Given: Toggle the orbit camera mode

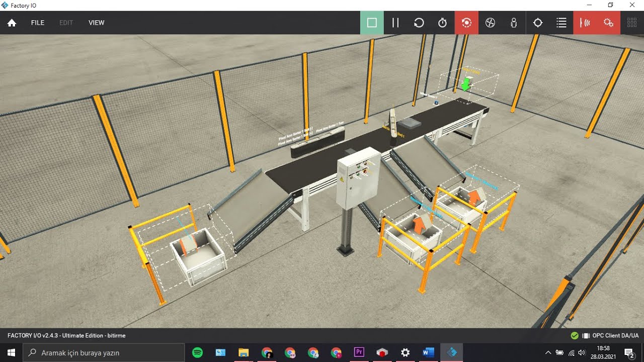Looking at the screenshot, I should pyautogui.click(x=466, y=23).
